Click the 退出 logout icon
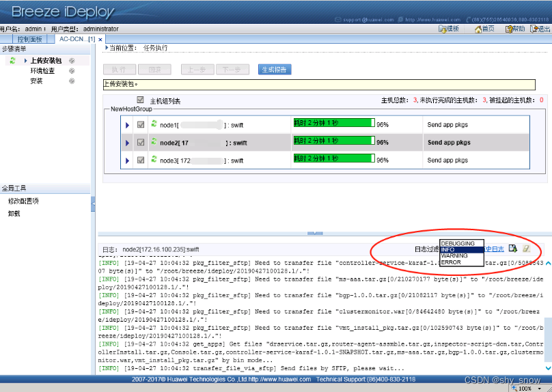Image resolution: width=552 pixels, height=392 pixels. (x=534, y=29)
